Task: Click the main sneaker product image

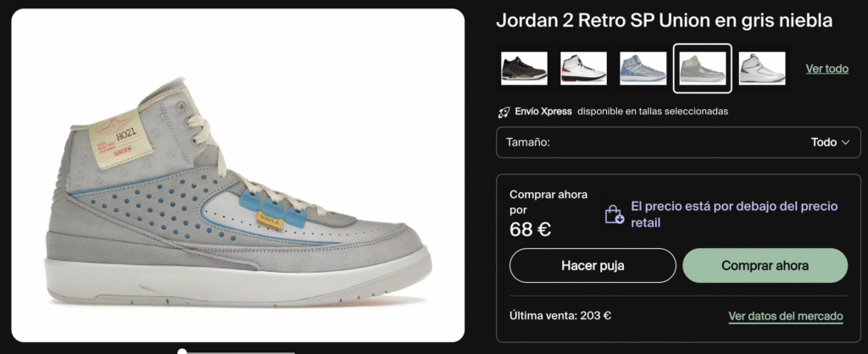Action: [238, 175]
